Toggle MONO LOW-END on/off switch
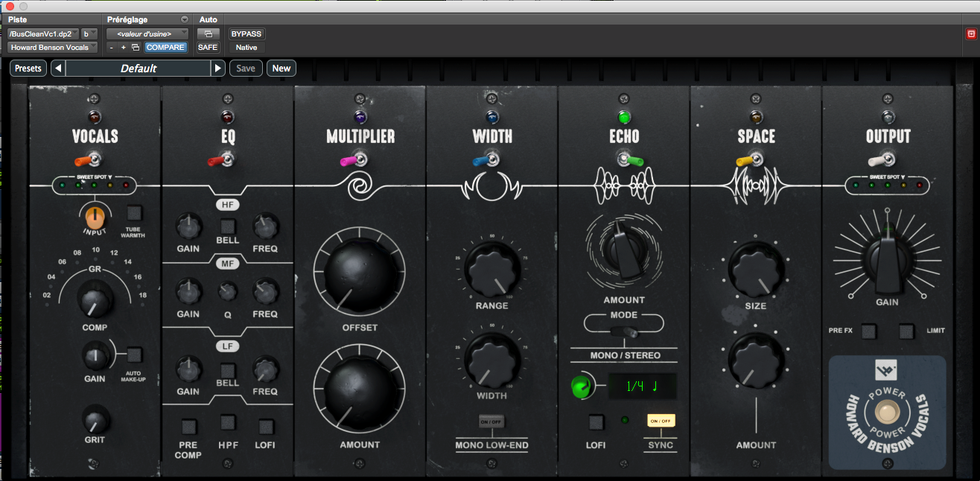The height and width of the screenshot is (481, 980). pos(491,421)
